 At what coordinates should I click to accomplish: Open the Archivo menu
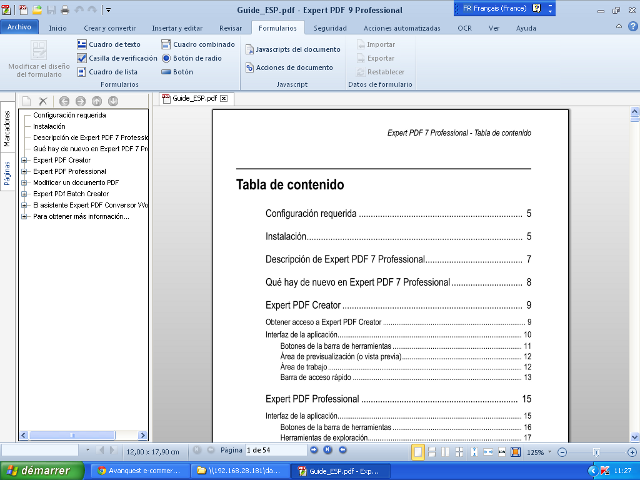point(19,27)
